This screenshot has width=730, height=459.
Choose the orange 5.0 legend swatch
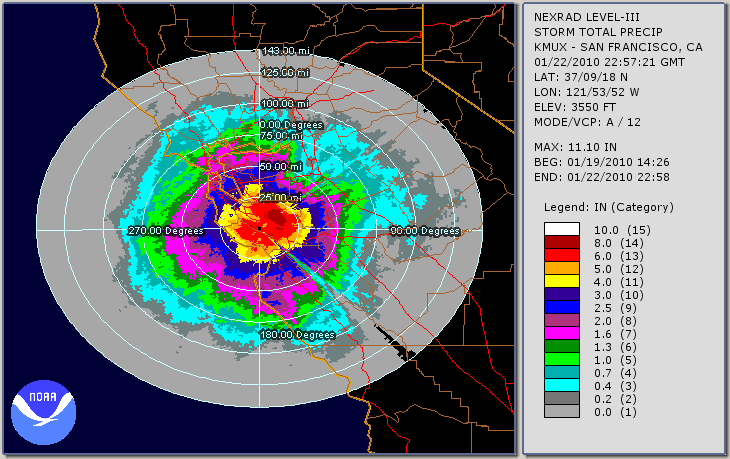(x=562, y=267)
